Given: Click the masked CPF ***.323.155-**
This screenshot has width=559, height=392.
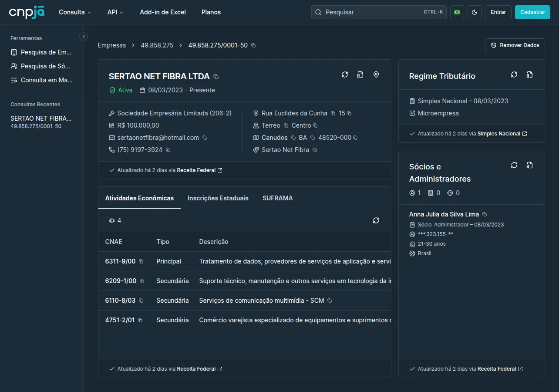Looking at the screenshot, I should [435, 234].
